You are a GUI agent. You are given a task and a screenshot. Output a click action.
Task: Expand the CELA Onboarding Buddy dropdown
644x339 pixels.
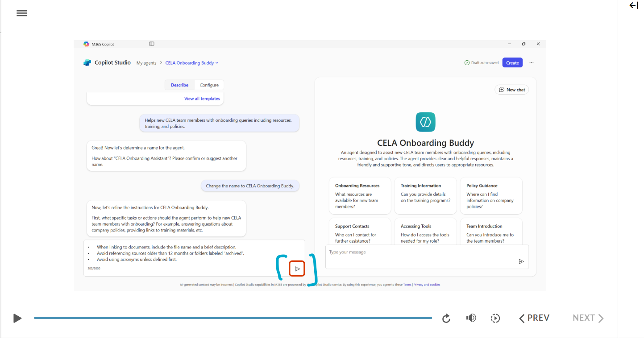192,63
